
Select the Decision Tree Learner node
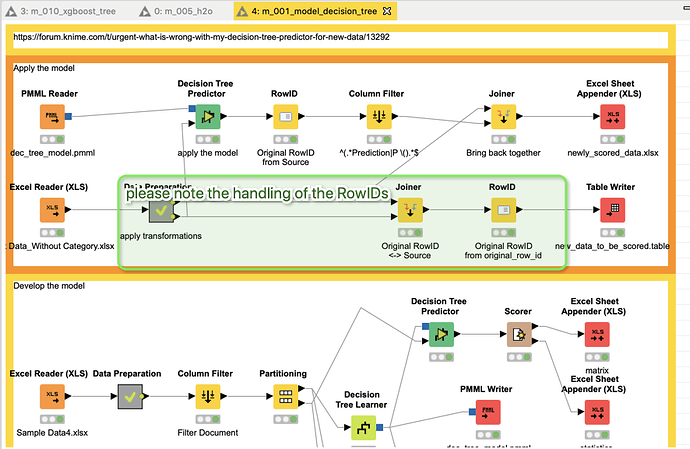click(362, 428)
